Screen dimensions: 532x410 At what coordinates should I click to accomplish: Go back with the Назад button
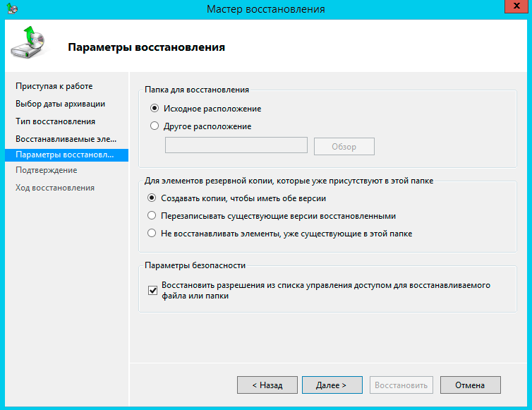(x=267, y=385)
